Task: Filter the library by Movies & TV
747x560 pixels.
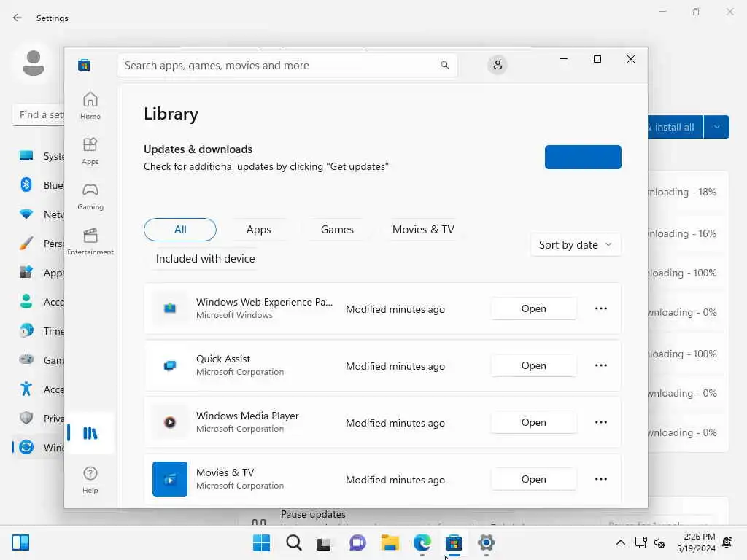Action: (423, 230)
